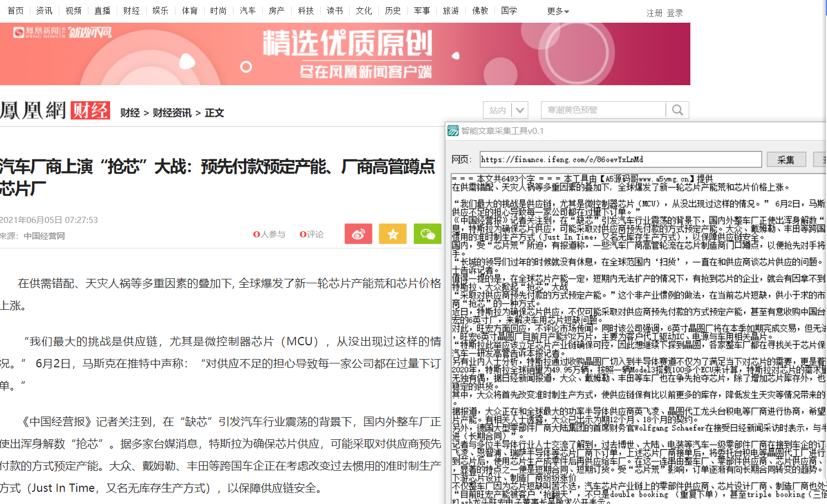Go to 佛教 section
Screen dimensions: 827x504
pyautogui.click(x=480, y=11)
